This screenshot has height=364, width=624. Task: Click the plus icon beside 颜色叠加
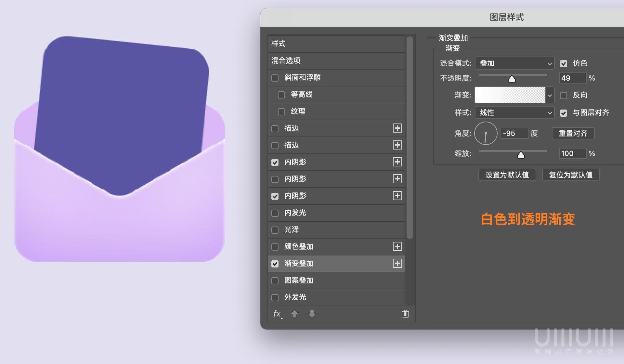click(x=397, y=247)
